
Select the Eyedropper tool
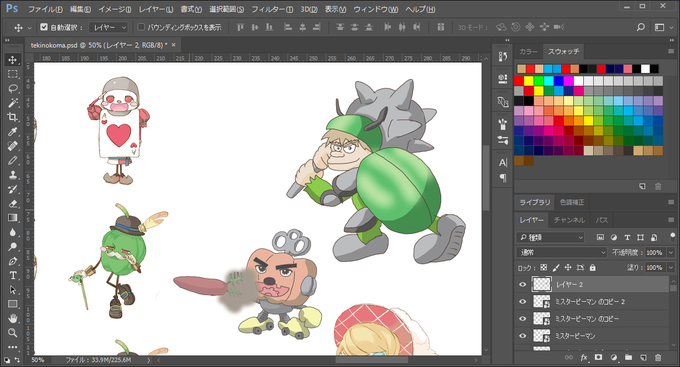coord(13,131)
